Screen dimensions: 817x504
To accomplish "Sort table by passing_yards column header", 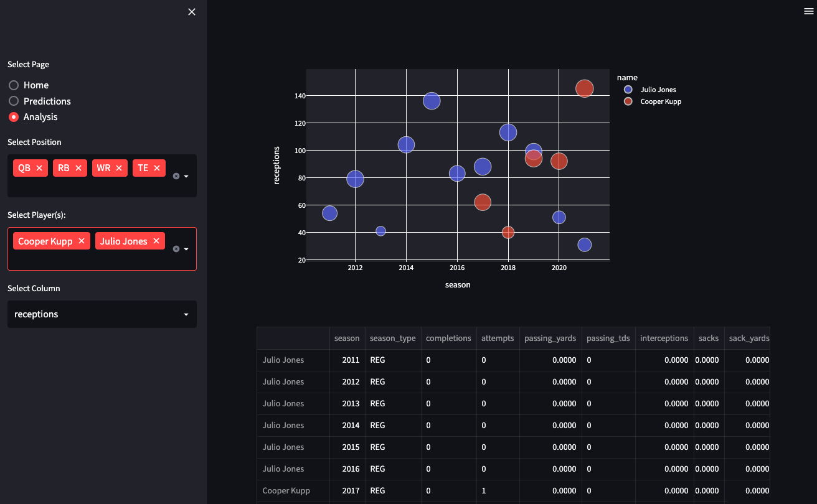I will (x=550, y=338).
